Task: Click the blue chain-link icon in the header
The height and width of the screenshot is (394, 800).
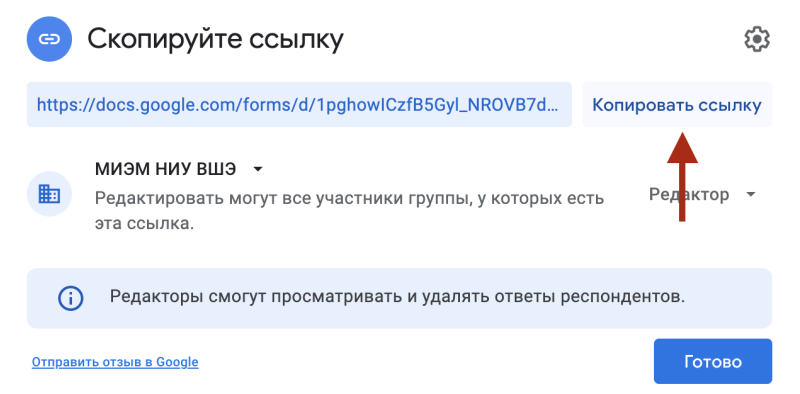Action: (x=49, y=39)
